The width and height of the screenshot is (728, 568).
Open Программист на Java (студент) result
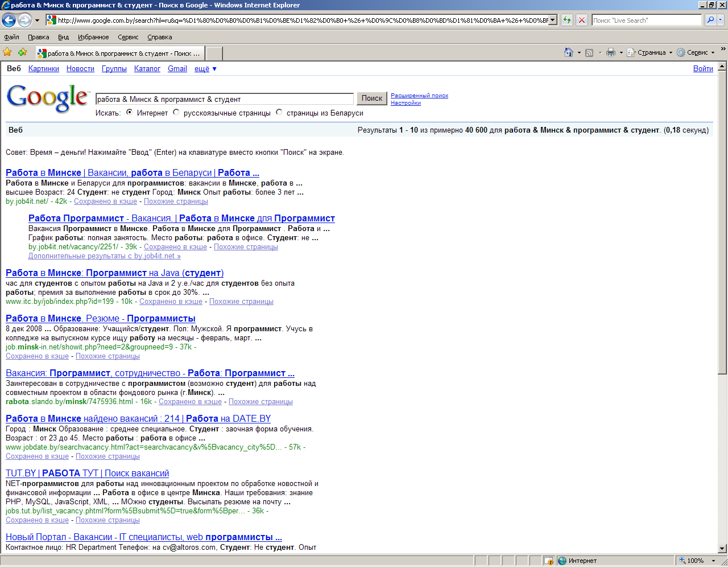[x=114, y=273]
